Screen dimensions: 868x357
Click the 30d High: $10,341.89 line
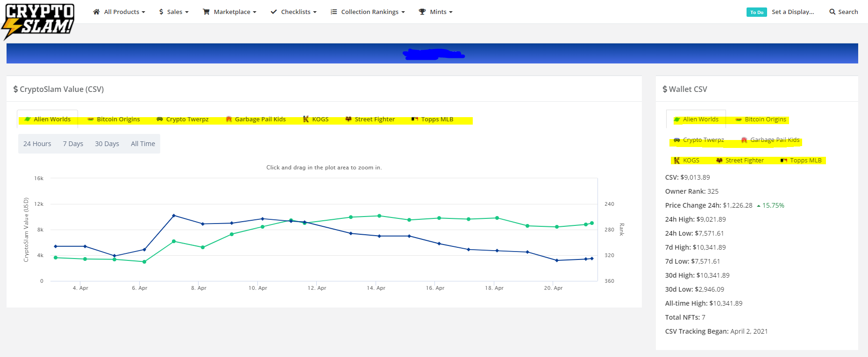pyautogui.click(x=697, y=275)
